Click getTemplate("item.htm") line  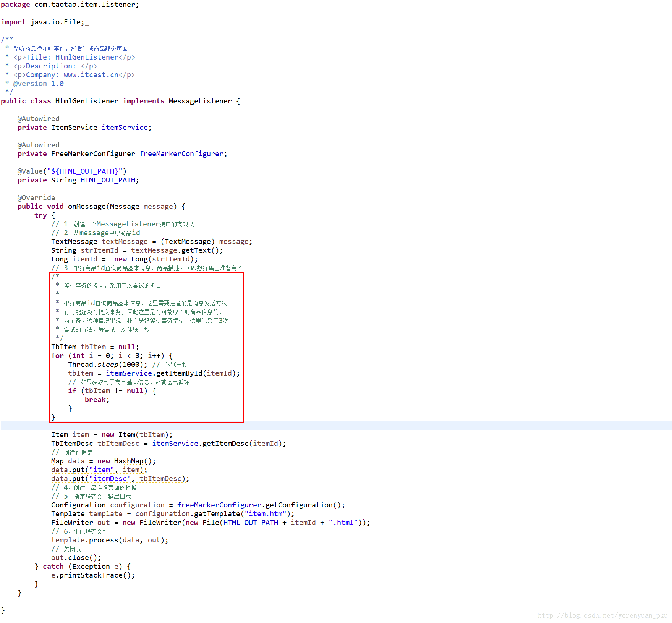[x=173, y=514]
